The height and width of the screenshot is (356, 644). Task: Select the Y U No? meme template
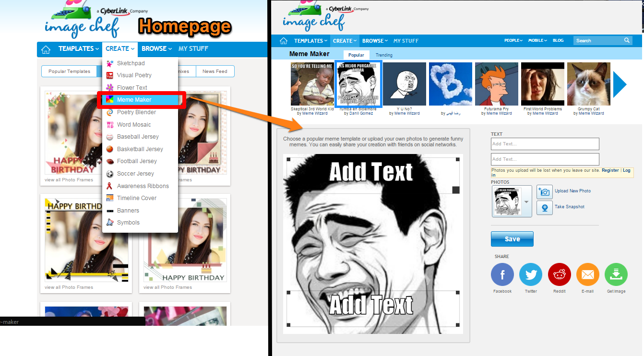tap(405, 84)
